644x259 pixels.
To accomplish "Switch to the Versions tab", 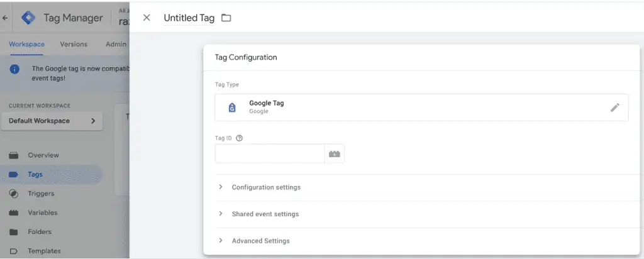I will (x=74, y=45).
